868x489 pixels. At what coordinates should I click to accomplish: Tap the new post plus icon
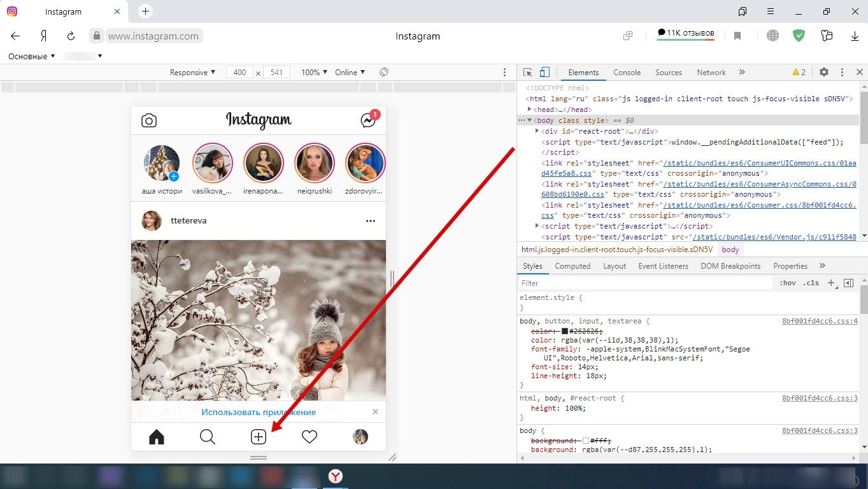(258, 437)
